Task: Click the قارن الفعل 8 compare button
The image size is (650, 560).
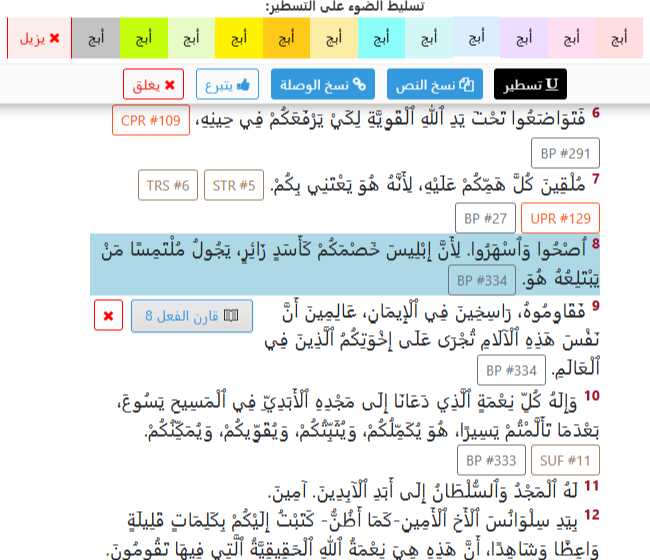Action: coord(192,316)
